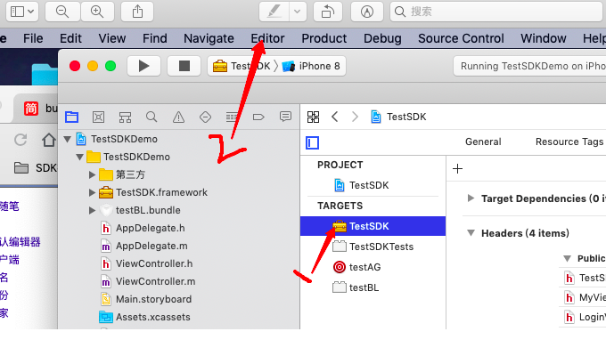Go forward in editor history

355,117
